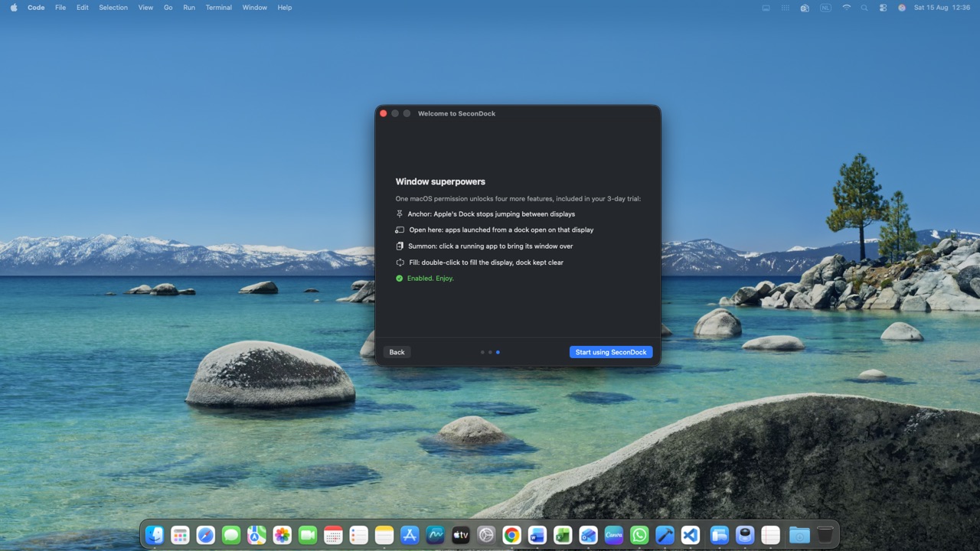Open Microsoft Excel from the Dock
Viewport: 980px width, 551px height.
pyautogui.click(x=563, y=535)
